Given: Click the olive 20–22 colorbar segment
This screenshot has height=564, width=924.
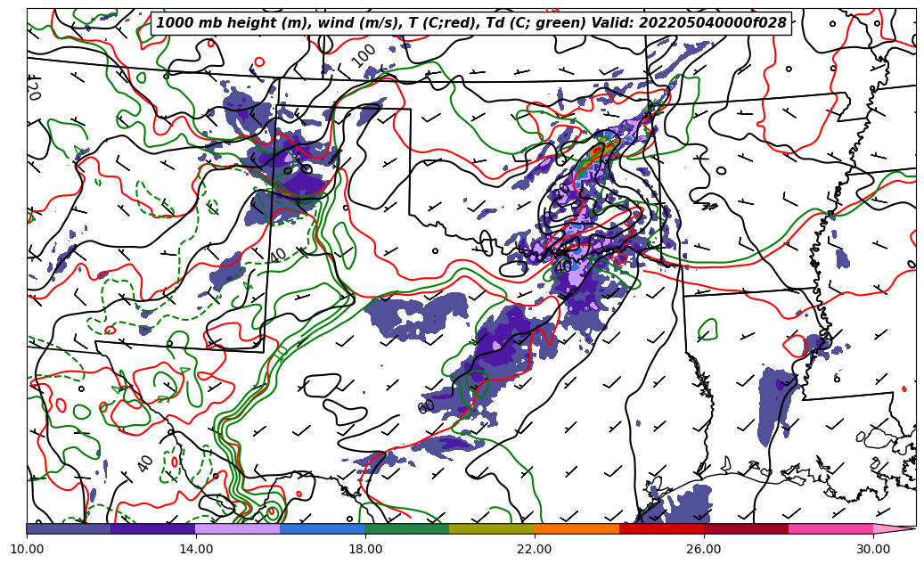Looking at the screenshot, I should pyautogui.click(x=491, y=528).
